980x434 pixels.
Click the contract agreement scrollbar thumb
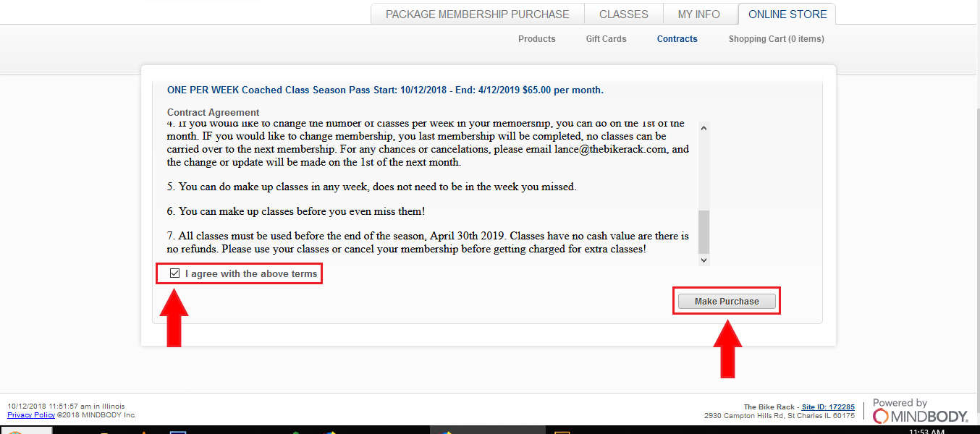(x=704, y=230)
